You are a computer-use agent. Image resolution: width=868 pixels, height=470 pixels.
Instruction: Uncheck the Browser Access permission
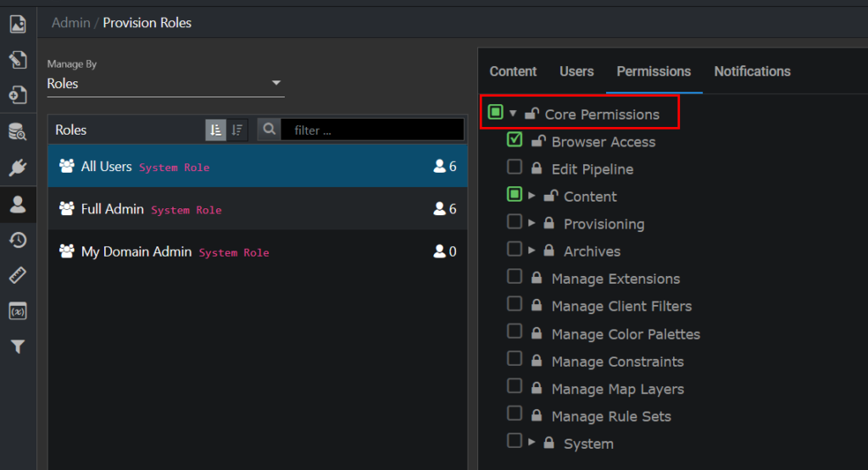[x=515, y=140]
